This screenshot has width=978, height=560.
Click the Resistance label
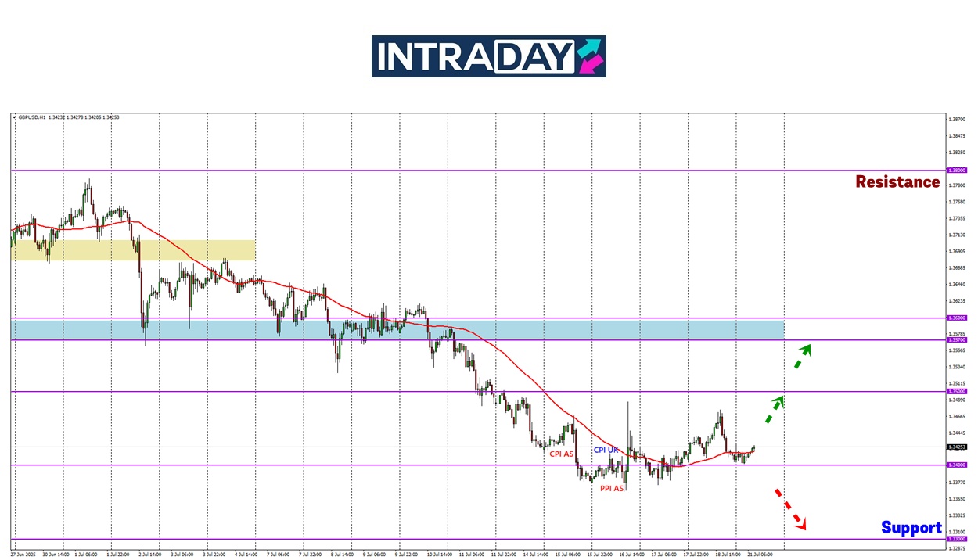coord(897,182)
